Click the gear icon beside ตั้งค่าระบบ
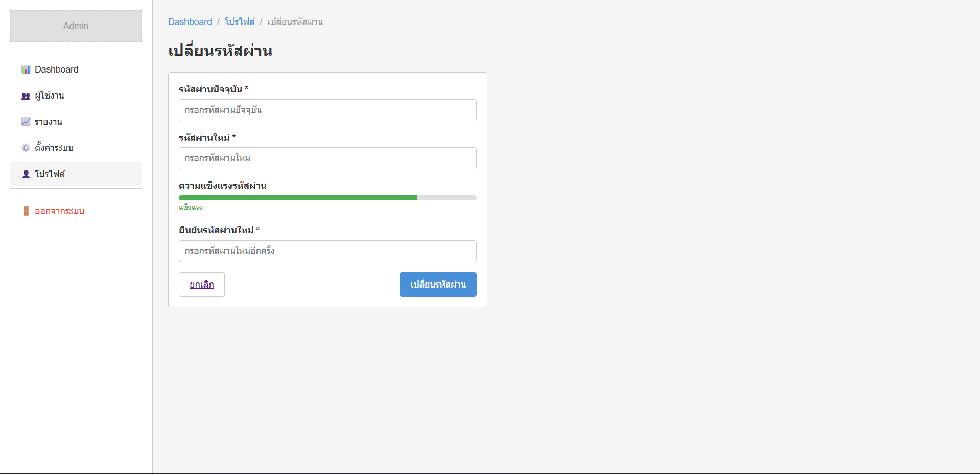This screenshot has height=474, width=980. [26, 148]
